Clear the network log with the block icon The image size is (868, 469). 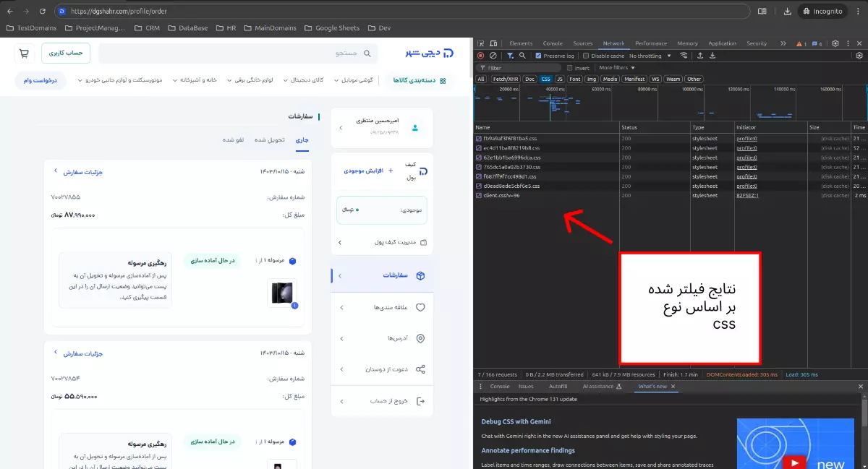[x=493, y=56]
